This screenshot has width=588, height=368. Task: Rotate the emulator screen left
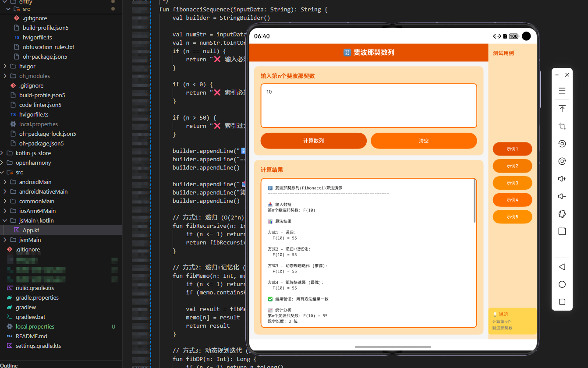(562, 143)
